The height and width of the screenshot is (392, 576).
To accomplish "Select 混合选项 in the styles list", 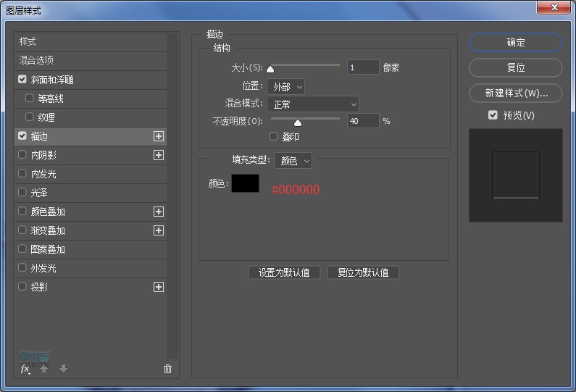I will 37,61.
